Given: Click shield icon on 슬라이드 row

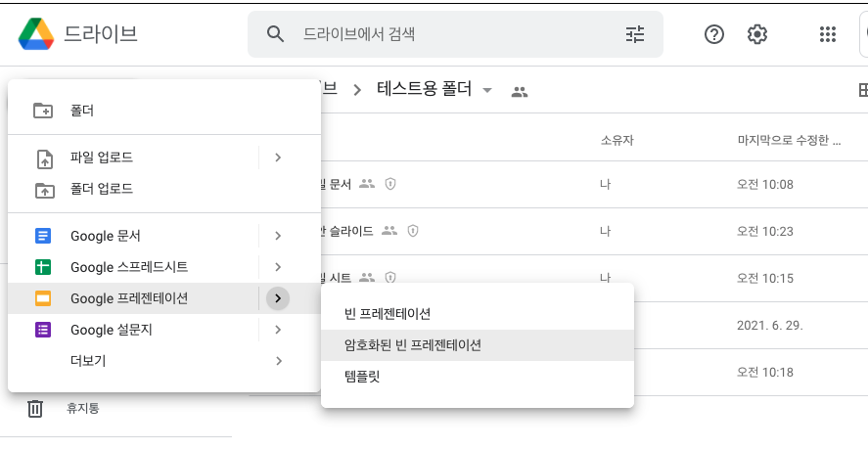Looking at the screenshot, I should point(413,231).
